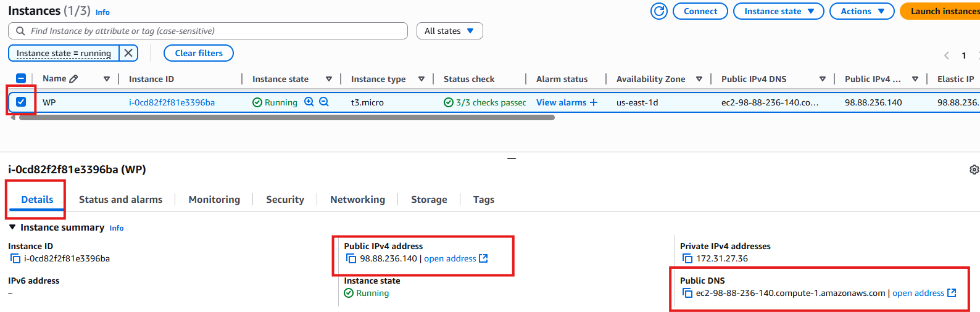Viewport: 980px width, 312px height.
Task: Uncheck the WP instance checkbox
Action: click(21, 102)
